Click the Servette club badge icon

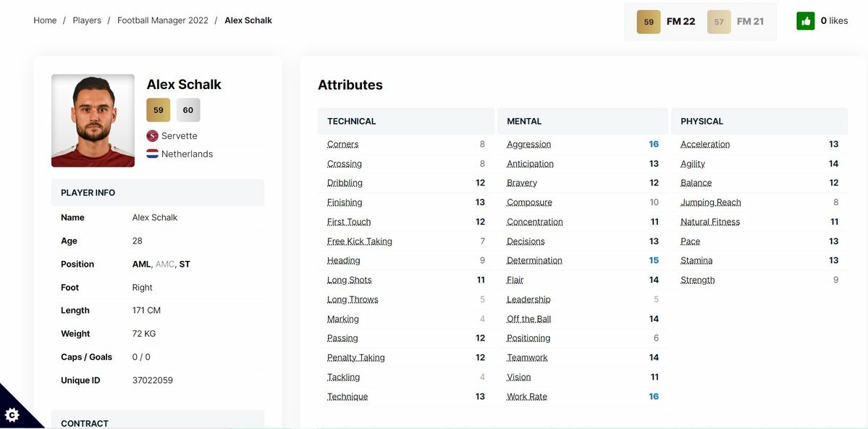pos(152,136)
